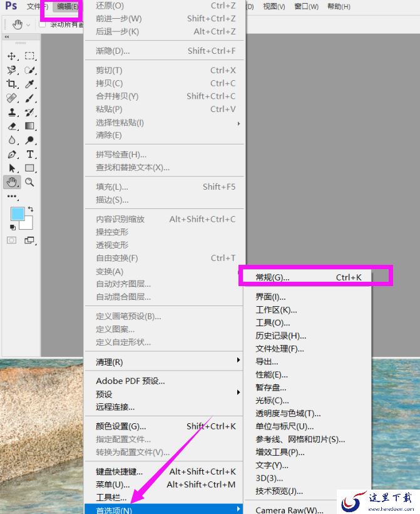Choose 菜单(U)... menu entry
The height and width of the screenshot is (514, 420).
pos(164,485)
